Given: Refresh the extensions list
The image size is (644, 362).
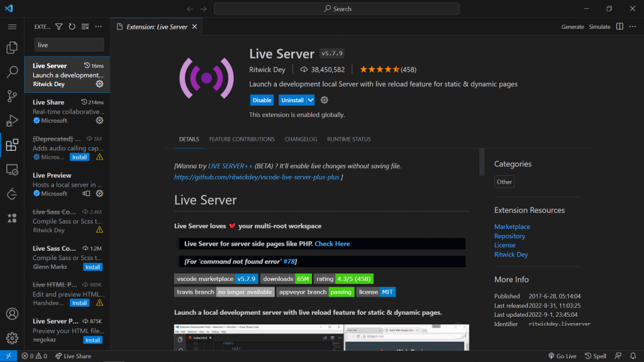Looking at the screenshot, I should point(72,26).
